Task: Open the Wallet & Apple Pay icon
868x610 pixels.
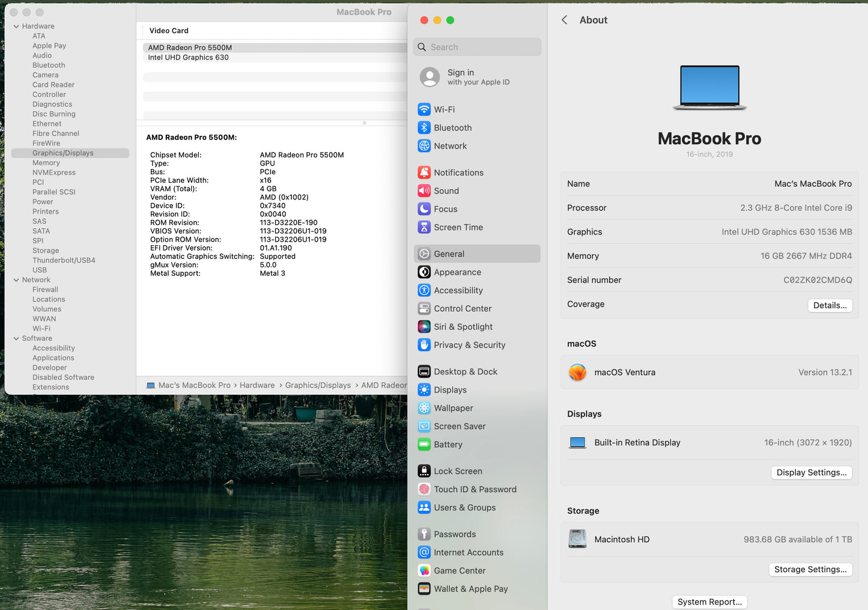Action: tap(424, 588)
